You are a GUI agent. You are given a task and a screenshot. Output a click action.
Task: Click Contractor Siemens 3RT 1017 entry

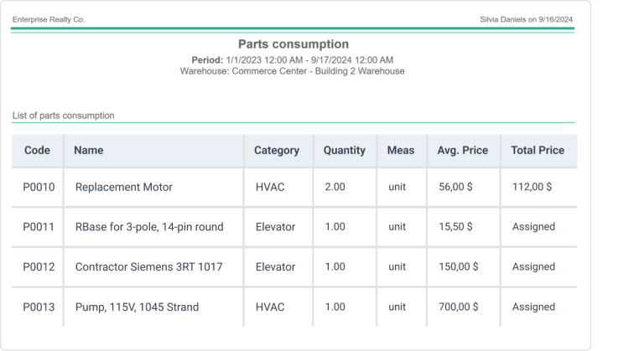click(148, 267)
